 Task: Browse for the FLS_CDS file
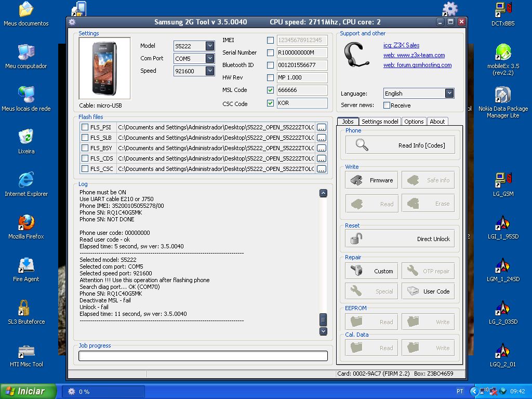321,158
